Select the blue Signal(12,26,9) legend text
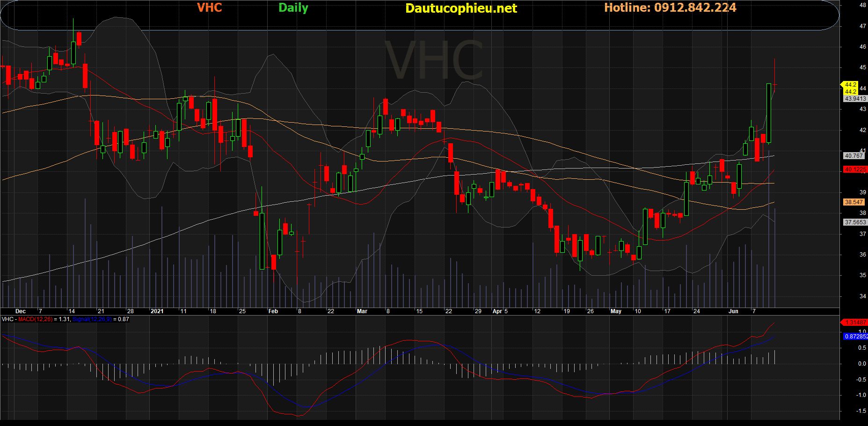Viewport: 868px width, 426px height. [x=92, y=319]
